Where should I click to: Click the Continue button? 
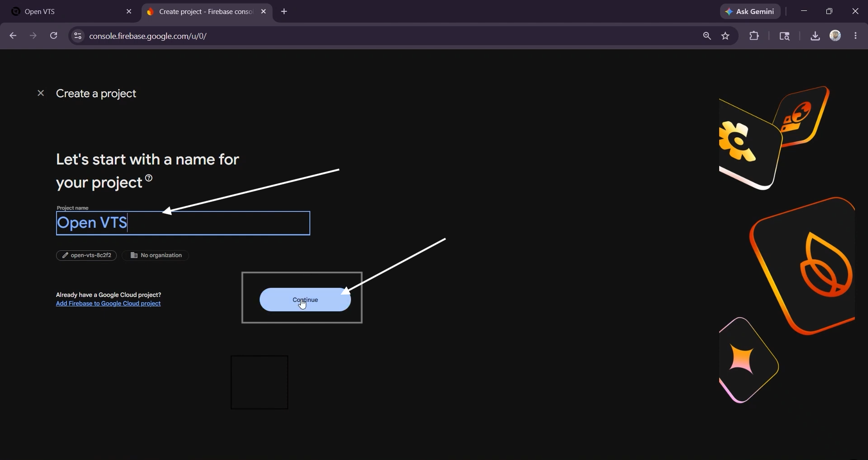[x=305, y=300]
